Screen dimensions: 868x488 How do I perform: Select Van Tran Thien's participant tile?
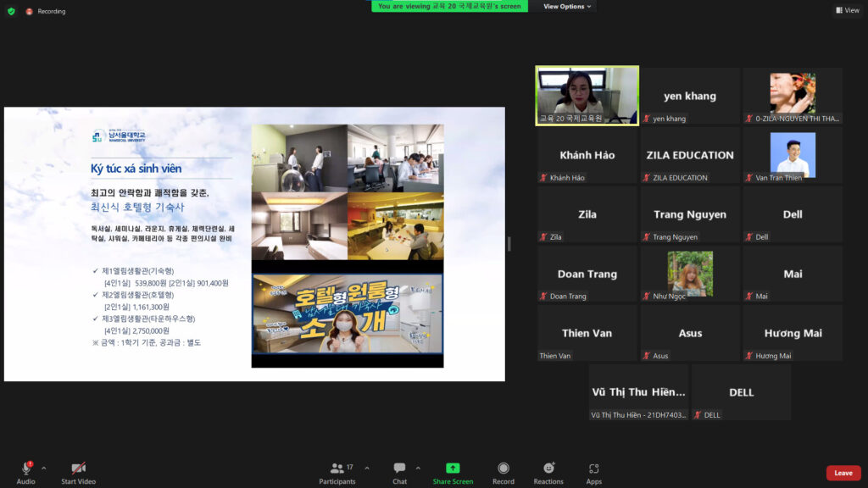point(793,156)
